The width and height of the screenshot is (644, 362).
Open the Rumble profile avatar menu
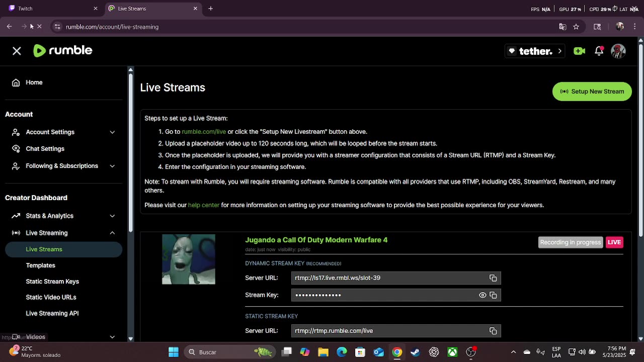coord(618,51)
